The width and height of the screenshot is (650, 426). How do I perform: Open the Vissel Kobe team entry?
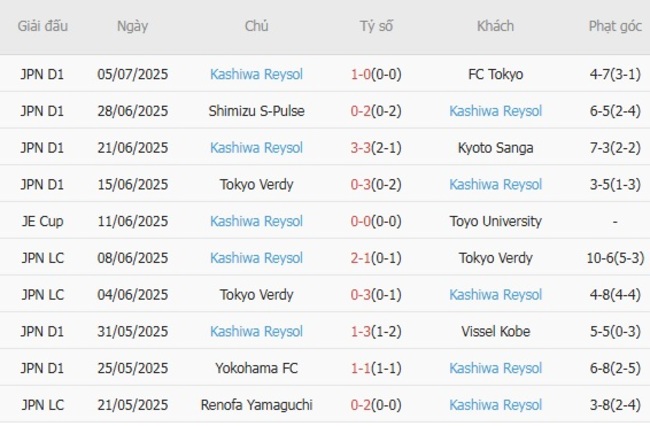point(495,331)
